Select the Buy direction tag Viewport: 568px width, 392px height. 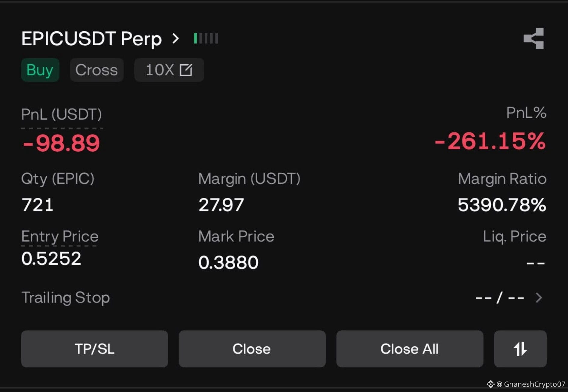tap(40, 70)
